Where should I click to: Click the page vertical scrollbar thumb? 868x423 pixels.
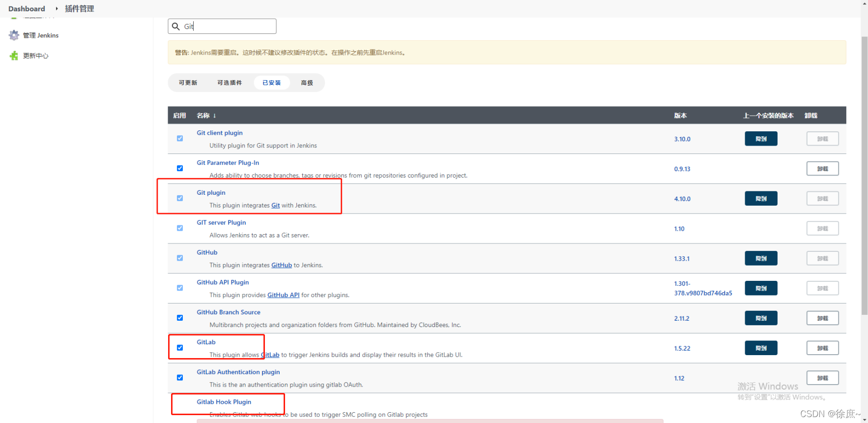click(x=865, y=176)
